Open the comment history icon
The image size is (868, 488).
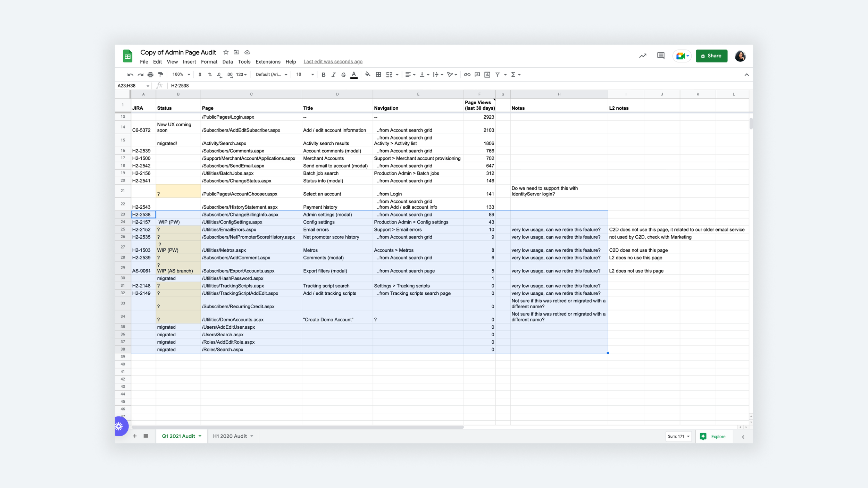point(660,56)
